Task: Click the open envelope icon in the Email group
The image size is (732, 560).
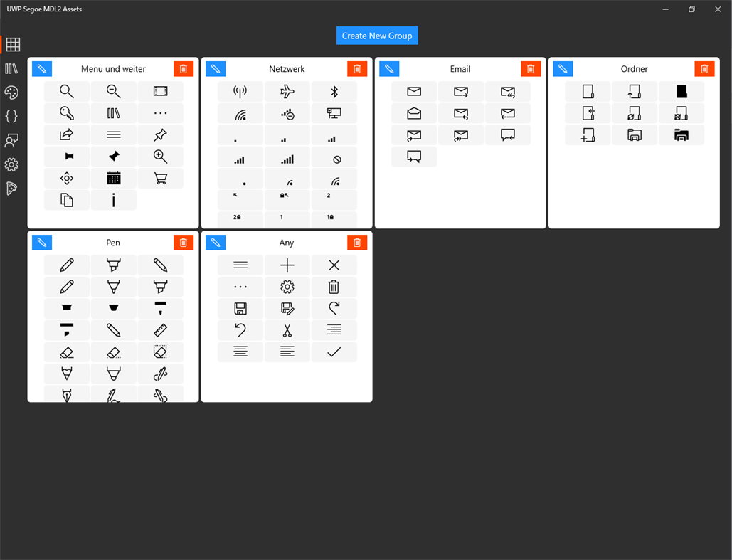Action: click(413, 113)
